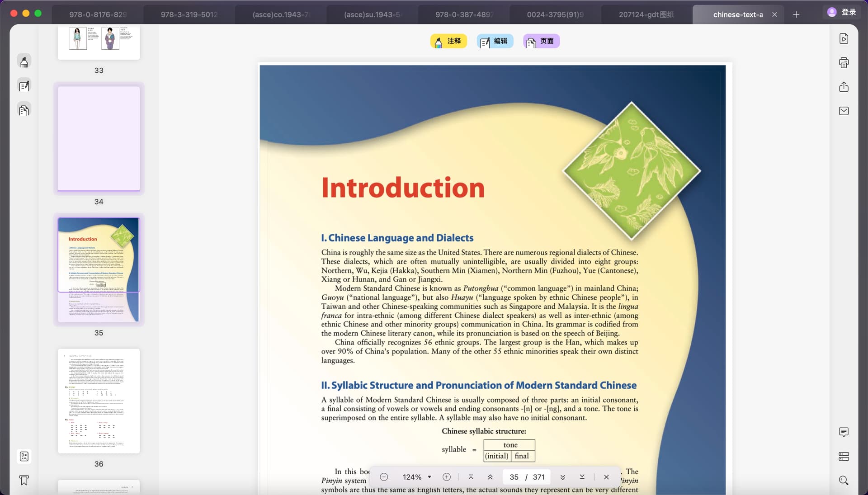Switch to 编辑 edit mode
This screenshot has width=868, height=495.
(x=495, y=41)
